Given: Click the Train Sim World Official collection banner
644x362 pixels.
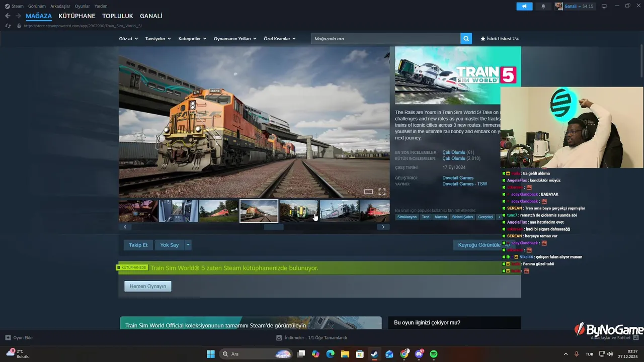Looking at the screenshot, I should coord(251,323).
